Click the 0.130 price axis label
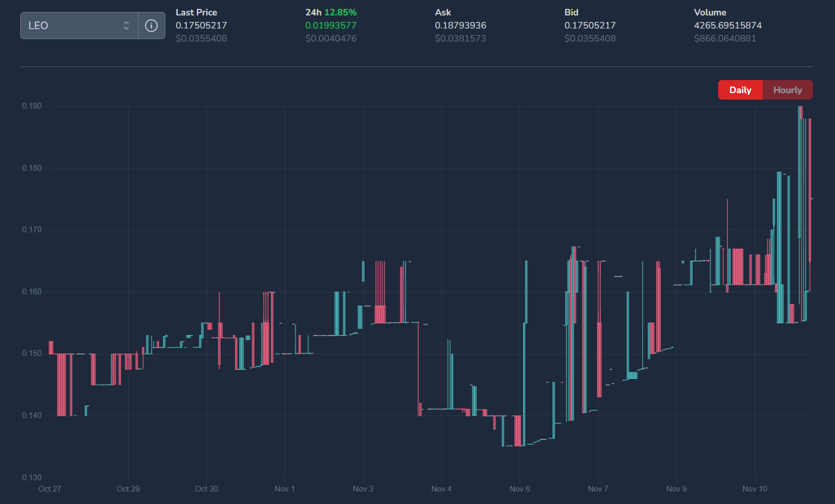 (32, 477)
